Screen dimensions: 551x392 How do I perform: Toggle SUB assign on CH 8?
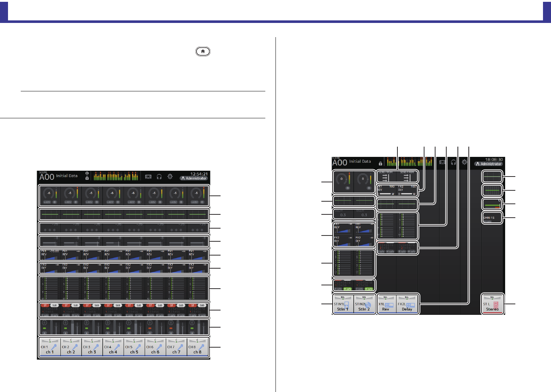pyautogui.click(x=202, y=305)
